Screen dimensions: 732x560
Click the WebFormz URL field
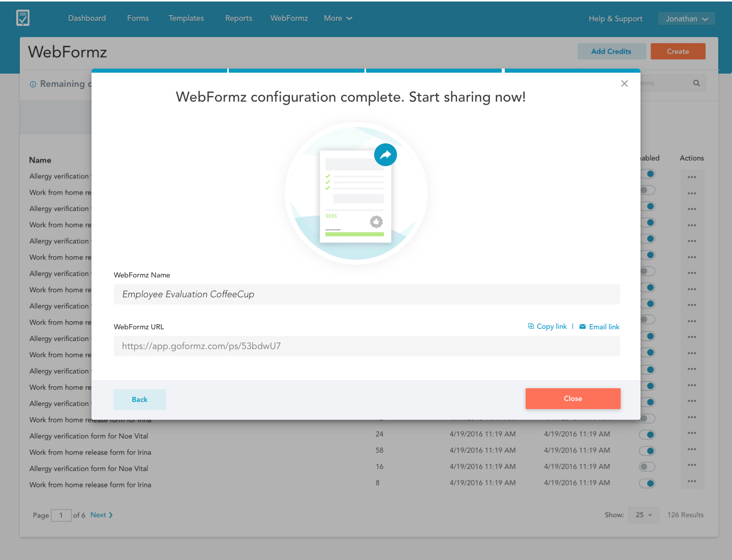[367, 346]
